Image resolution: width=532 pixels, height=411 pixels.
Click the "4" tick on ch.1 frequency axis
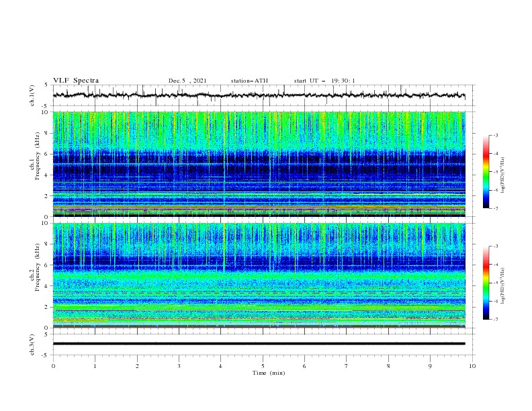[47, 175]
